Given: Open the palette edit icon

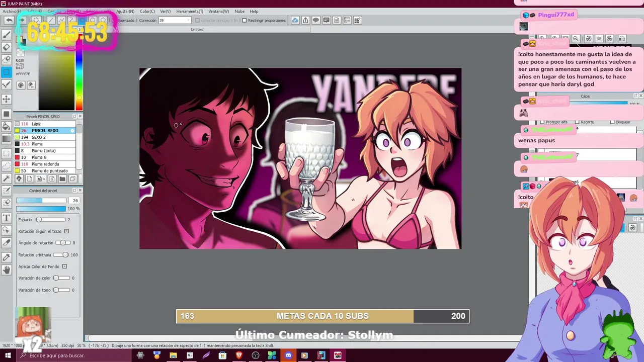Looking at the screenshot, I should point(31,85).
